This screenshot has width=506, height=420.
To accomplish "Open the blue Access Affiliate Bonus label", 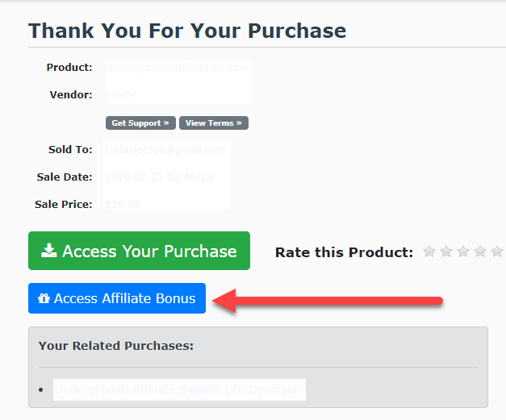I will [x=125, y=299].
